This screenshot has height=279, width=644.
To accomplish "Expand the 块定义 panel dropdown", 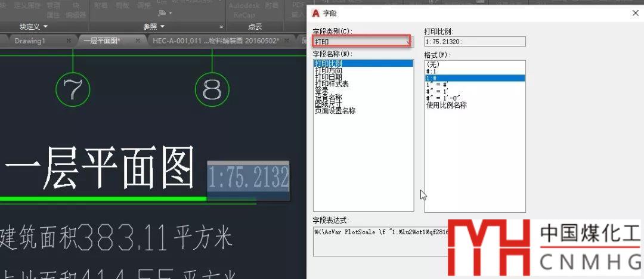I will (45, 27).
